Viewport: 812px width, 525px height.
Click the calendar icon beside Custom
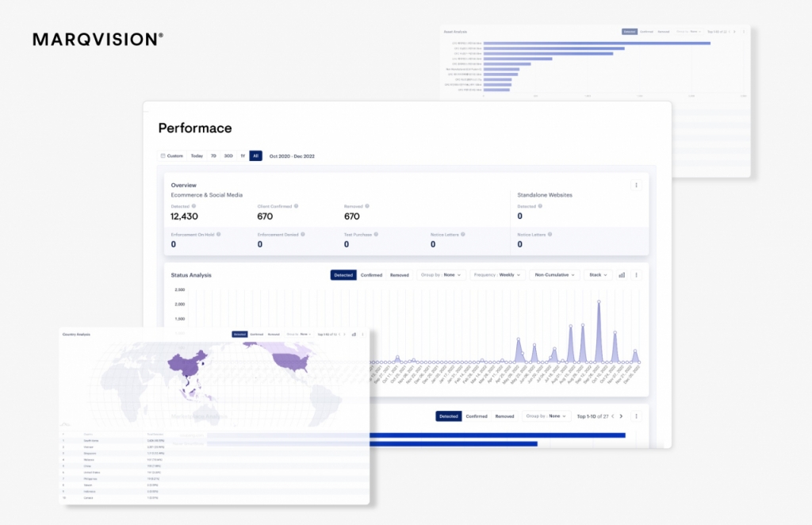pos(163,156)
